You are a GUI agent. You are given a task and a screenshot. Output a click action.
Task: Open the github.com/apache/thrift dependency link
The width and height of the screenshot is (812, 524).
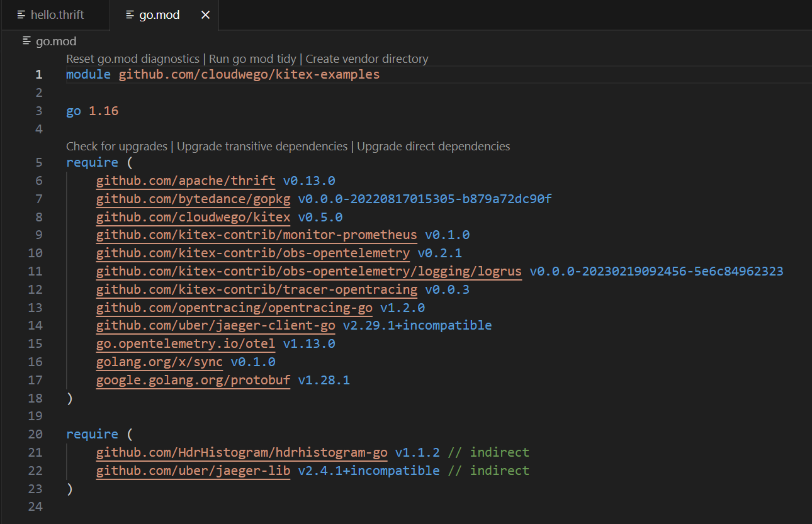coord(185,181)
